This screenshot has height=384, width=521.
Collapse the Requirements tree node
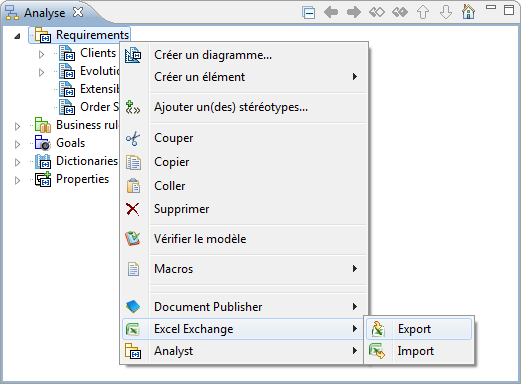pos(17,36)
